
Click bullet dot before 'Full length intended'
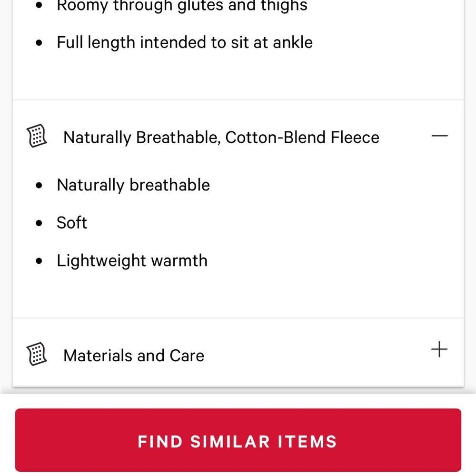pyautogui.click(x=39, y=42)
